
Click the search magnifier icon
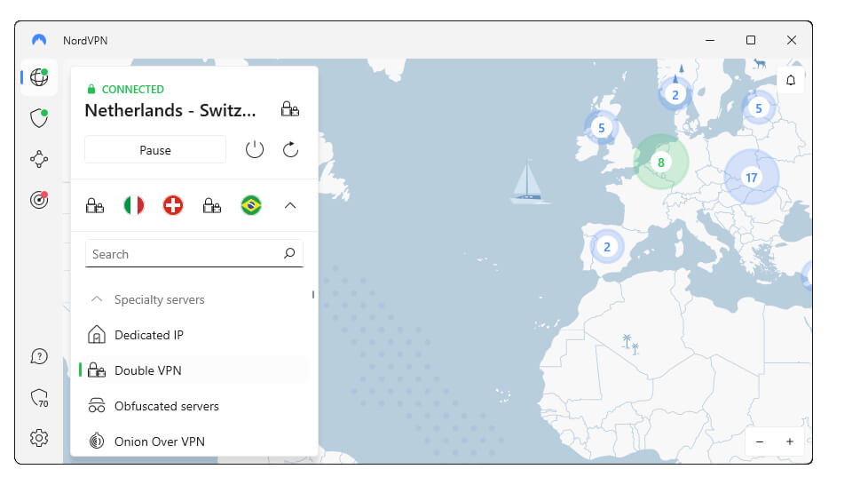point(289,253)
